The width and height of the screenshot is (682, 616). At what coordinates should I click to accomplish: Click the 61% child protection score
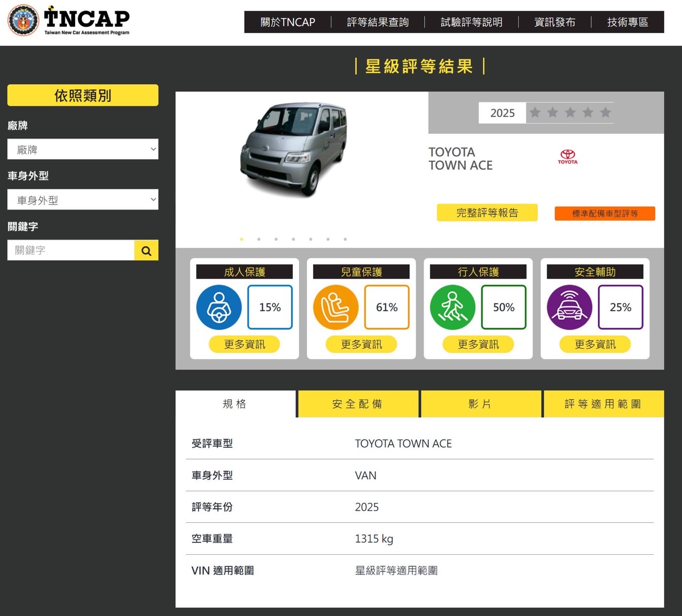pos(387,307)
